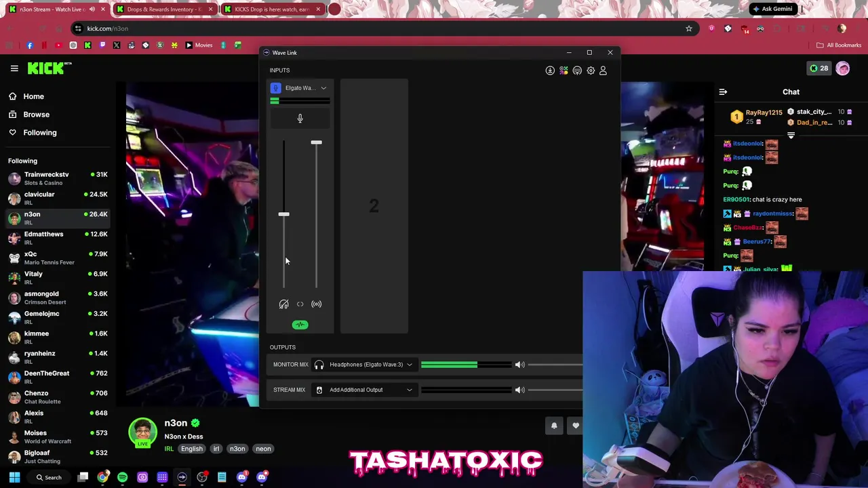
Task: Open the YouTube bookmark
Action: click(58, 45)
